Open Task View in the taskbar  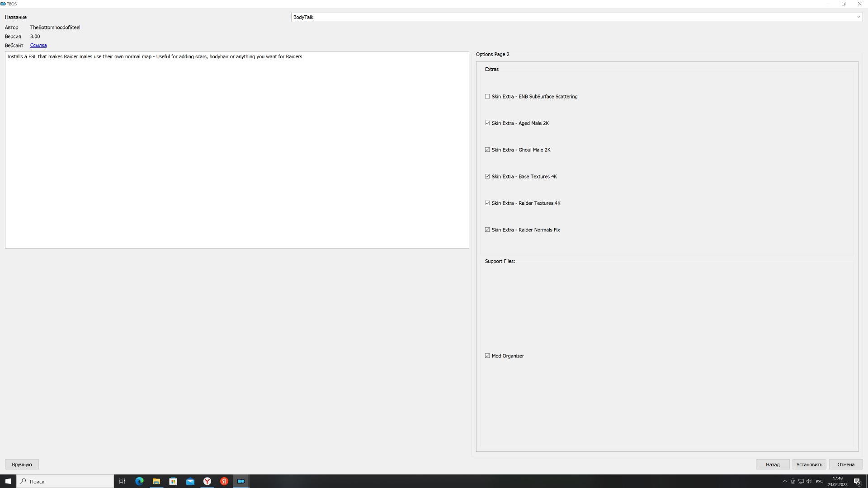(x=122, y=481)
